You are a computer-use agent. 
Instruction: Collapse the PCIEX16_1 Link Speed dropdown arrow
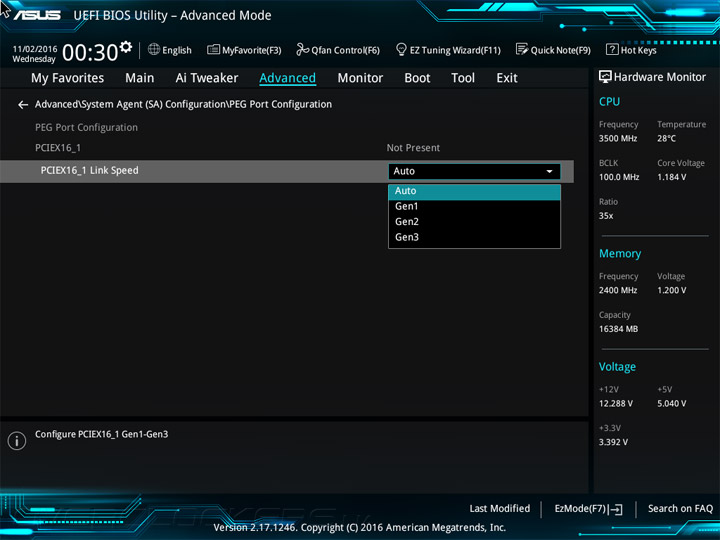549,172
